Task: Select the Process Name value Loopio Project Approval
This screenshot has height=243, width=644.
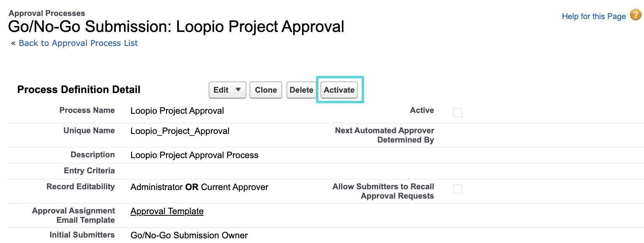Action: pyautogui.click(x=177, y=111)
